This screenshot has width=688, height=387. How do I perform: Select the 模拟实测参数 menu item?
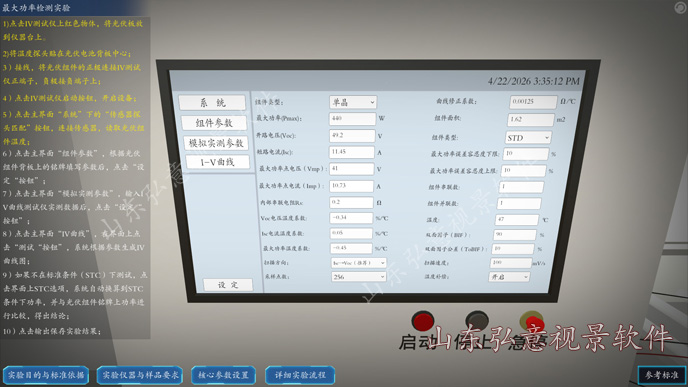[x=216, y=143]
